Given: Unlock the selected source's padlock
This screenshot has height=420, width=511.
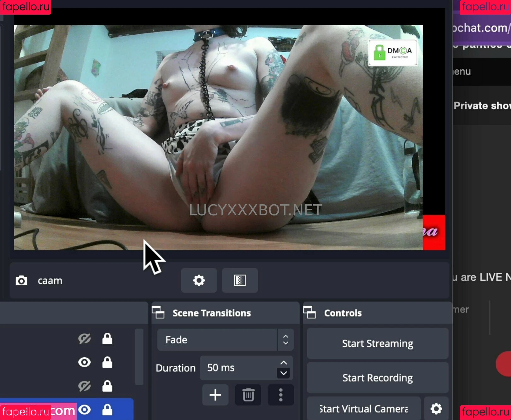Looking at the screenshot, I should coord(107,410).
